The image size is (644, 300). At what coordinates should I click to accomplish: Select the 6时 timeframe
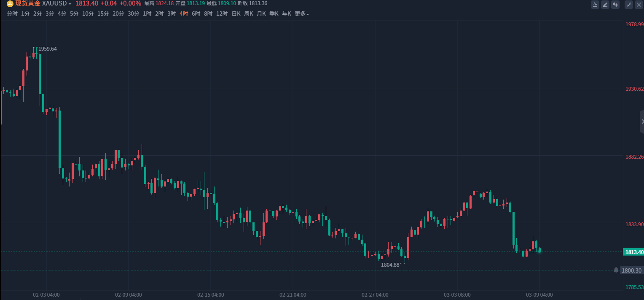pos(196,14)
